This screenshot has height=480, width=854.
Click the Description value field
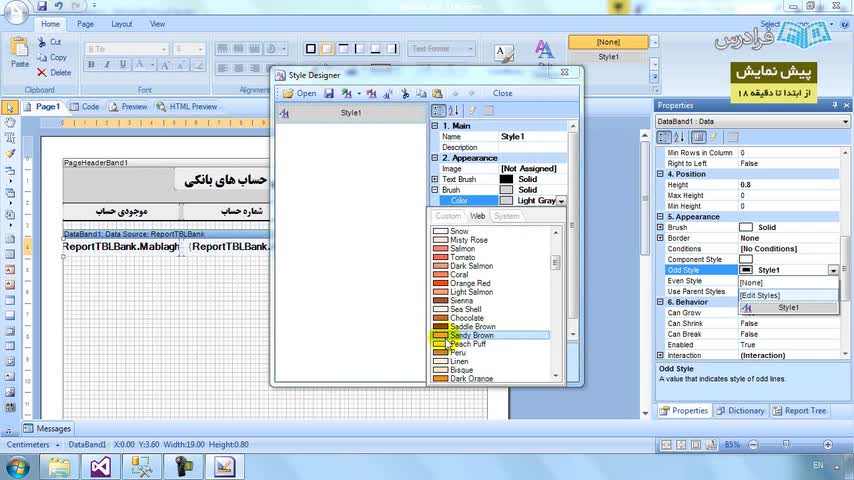pos(533,148)
